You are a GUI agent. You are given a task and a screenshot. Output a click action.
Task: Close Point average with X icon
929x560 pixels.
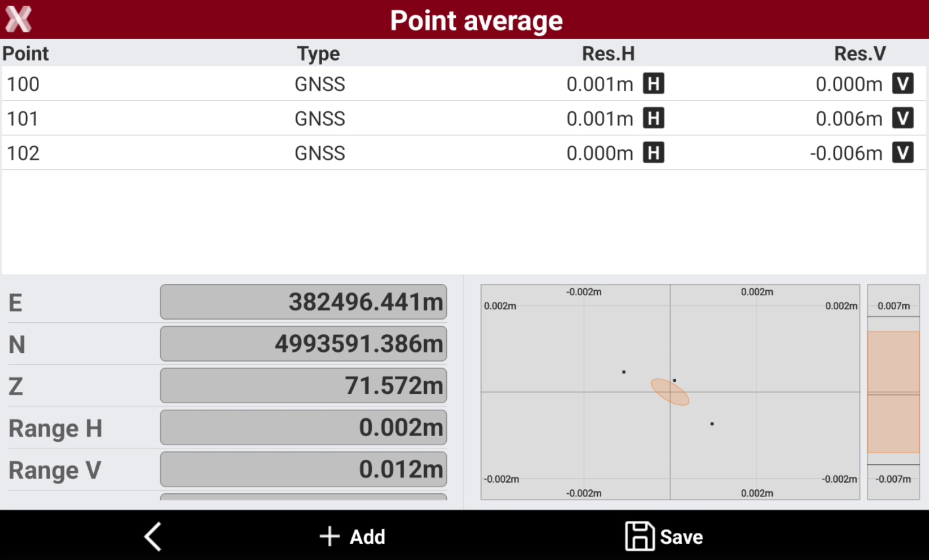[19, 19]
